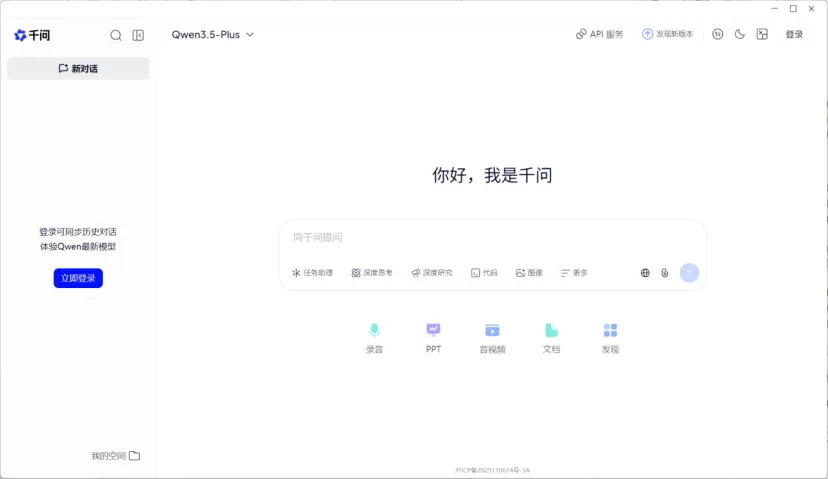
Task: Open the search icon in sidebar
Action: (116, 35)
